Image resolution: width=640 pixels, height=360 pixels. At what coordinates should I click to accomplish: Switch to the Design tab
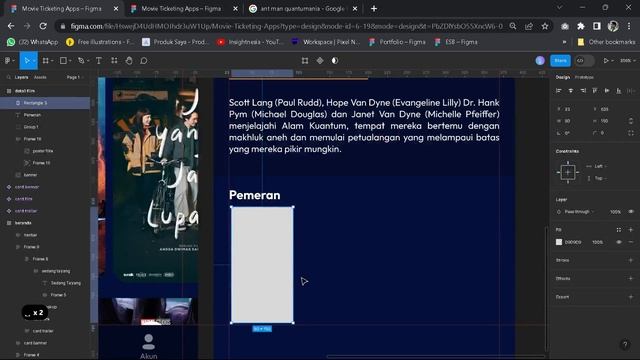tap(562, 77)
